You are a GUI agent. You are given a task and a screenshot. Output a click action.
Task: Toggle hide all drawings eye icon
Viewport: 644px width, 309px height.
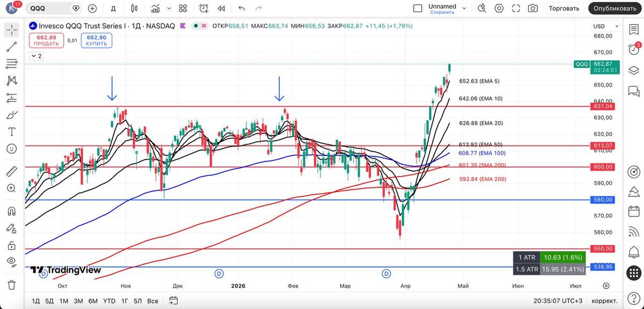[x=12, y=262]
